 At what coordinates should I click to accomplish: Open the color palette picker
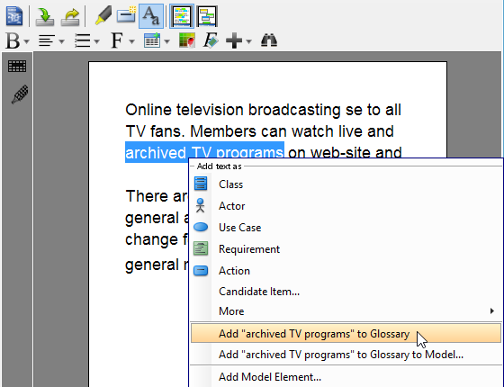click(x=187, y=41)
